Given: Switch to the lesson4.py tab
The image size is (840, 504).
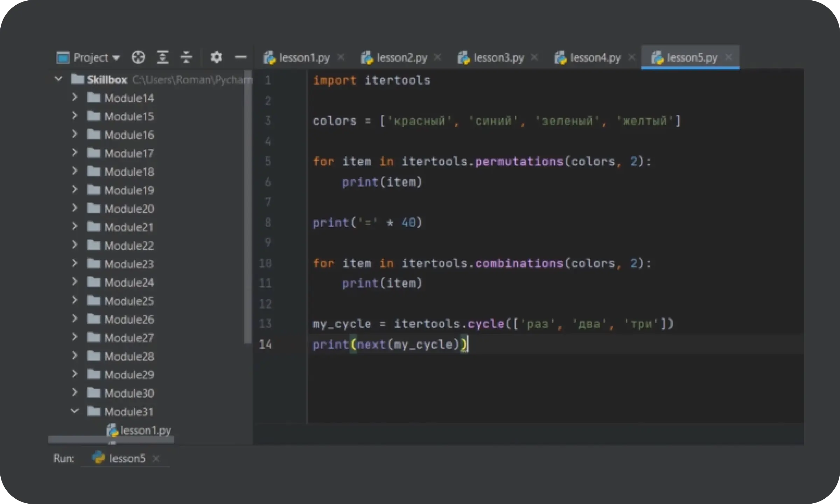Looking at the screenshot, I should coord(595,57).
